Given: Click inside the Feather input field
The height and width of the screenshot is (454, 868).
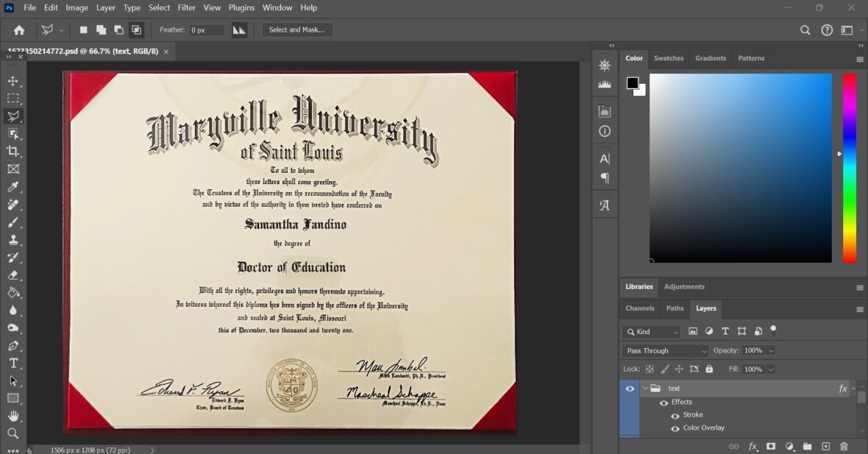Looking at the screenshot, I should [x=206, y=30].
